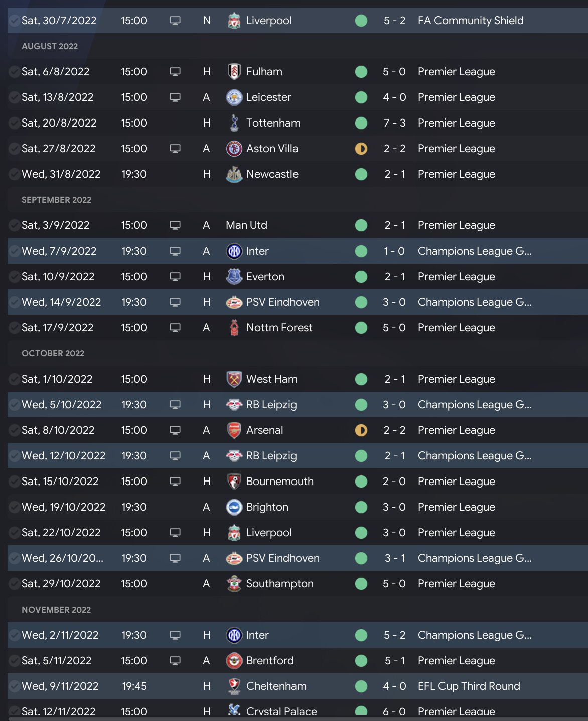
Task: Click the Brentford club badge
Action: 234,661
